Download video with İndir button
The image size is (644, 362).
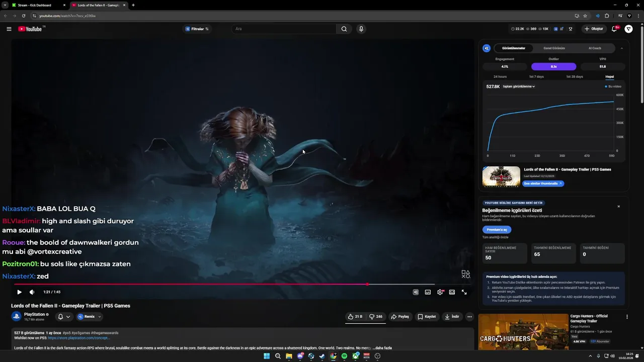tap(452, 317)
